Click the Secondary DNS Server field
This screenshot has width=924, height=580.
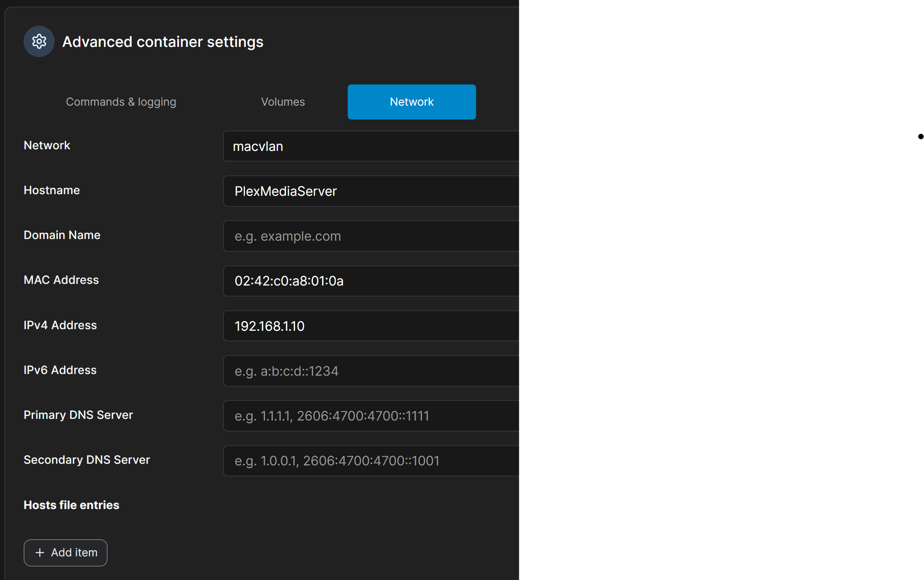pos(371,460)
